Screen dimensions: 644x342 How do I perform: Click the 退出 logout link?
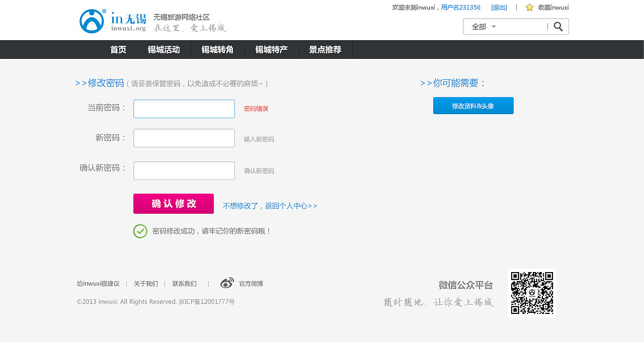pyautogui.click(x=499, y=7)
